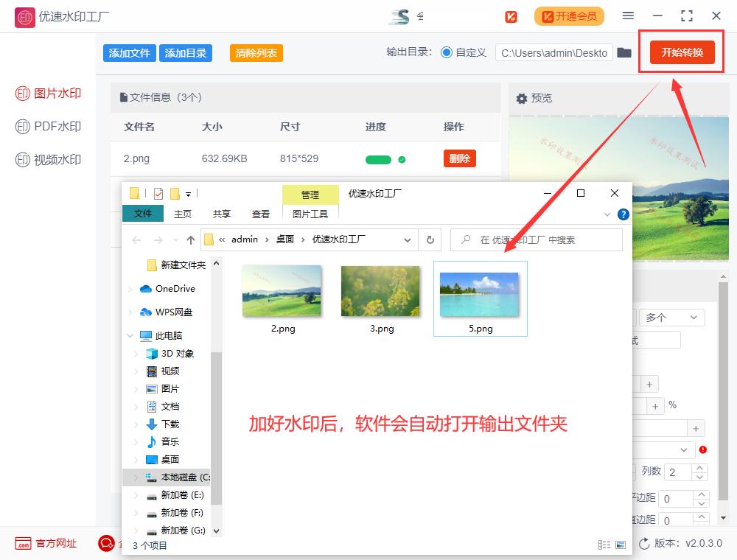The width and height of the screenshot is (737, 560).
Task: Select the 自定义 output directory radio button
Action: coord(447,53)
